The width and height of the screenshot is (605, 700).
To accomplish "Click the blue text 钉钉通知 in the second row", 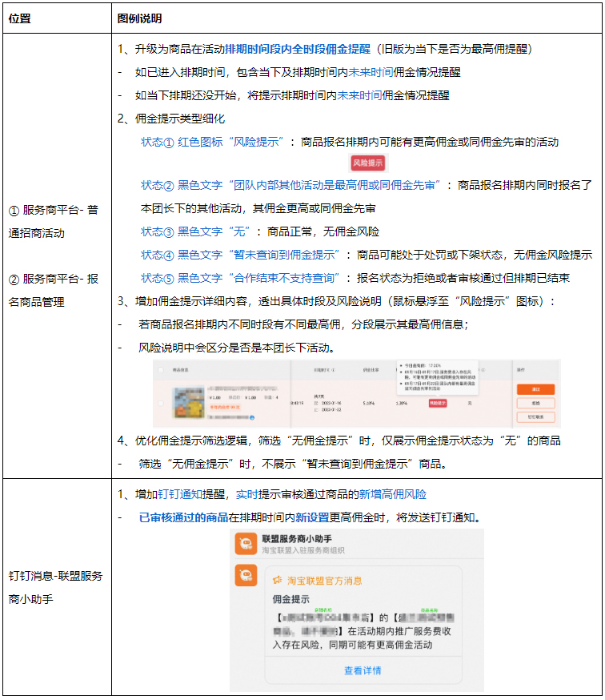I will point(180,494).
